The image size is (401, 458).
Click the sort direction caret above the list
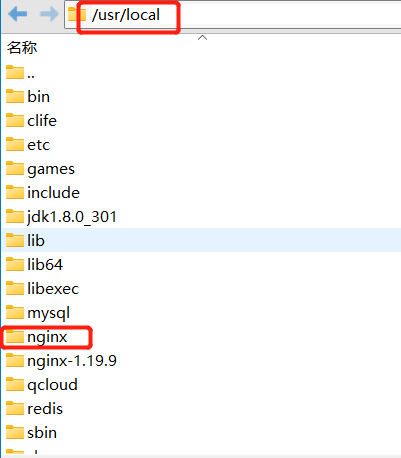[x=202, y=38]
